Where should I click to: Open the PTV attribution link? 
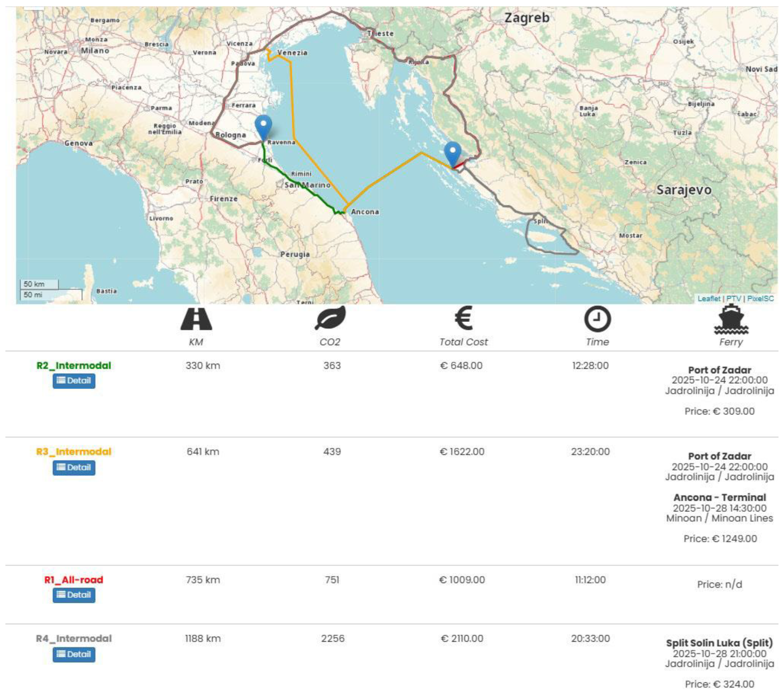pos(733,298)
